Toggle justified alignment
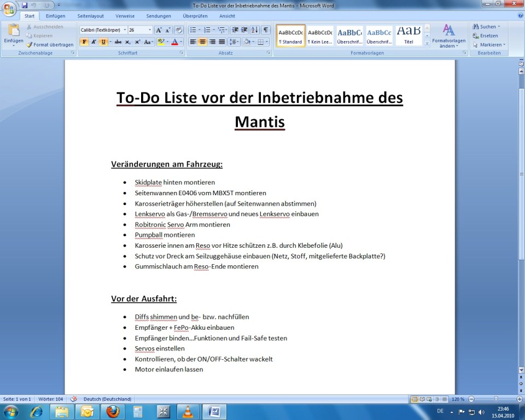This screenshot has width=525, height=420. point(221,42)
